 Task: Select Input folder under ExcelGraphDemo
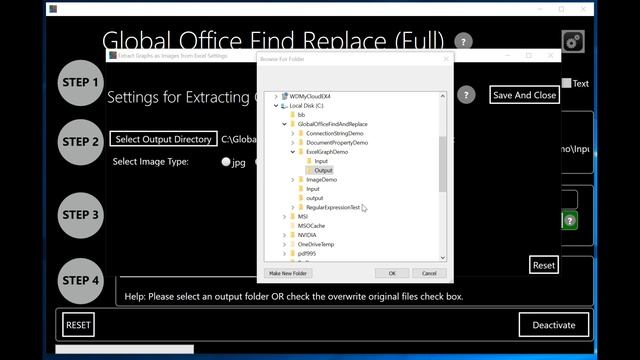[x=321, y=161]
